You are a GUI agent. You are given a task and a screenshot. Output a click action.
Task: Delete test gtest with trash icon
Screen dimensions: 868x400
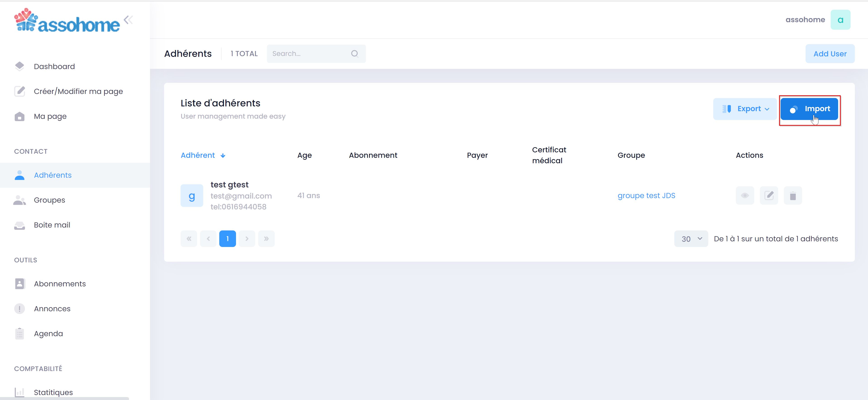792,195
